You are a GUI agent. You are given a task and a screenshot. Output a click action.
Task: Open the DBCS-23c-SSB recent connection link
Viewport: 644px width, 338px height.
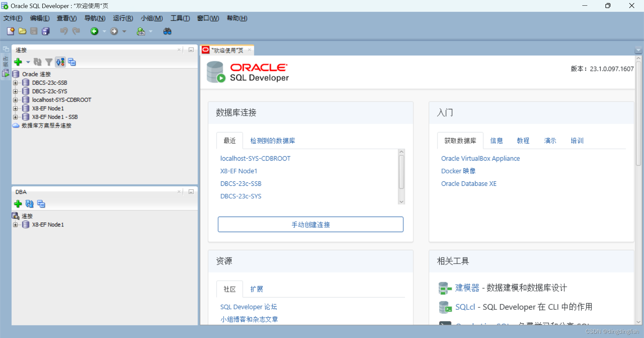[x=241, y=184]
